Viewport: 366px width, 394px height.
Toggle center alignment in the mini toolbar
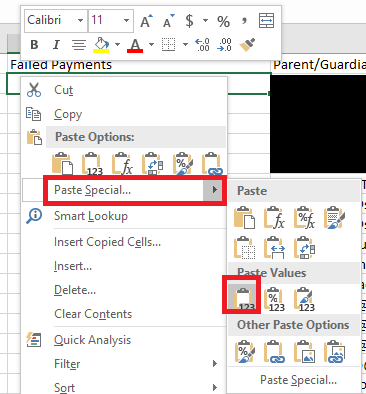(79, 44)
